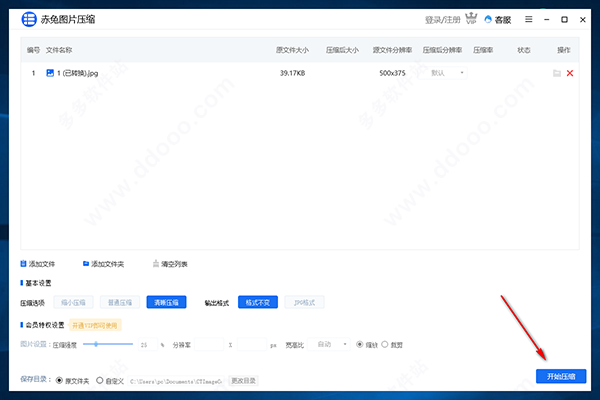The image size is (600, 400).
Task: Click the 添加文件夹 add folder button
Action: [103, 264]
